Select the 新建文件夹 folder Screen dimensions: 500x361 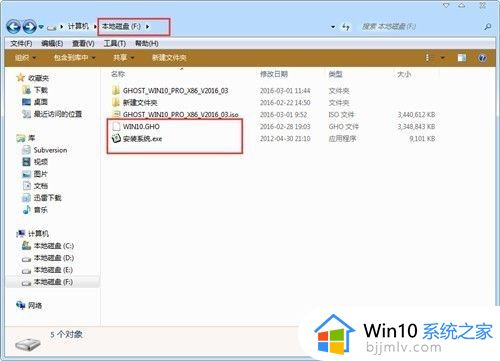(140, 102)
